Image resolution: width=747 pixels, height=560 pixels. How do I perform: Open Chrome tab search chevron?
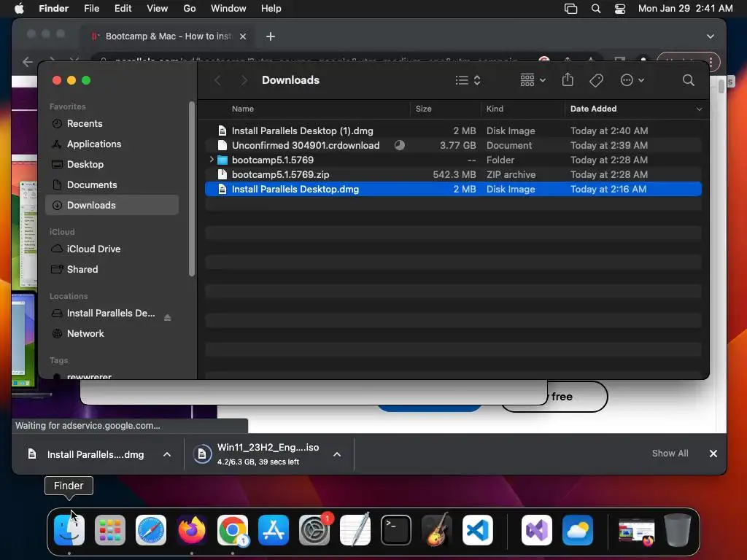(x=711, y=36)
